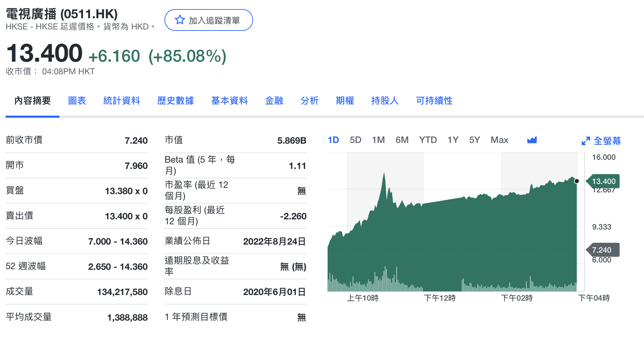Screen dimensions: 644x342
Task: Go to the 歷史數據 tab
Action: tap(175, 101)
